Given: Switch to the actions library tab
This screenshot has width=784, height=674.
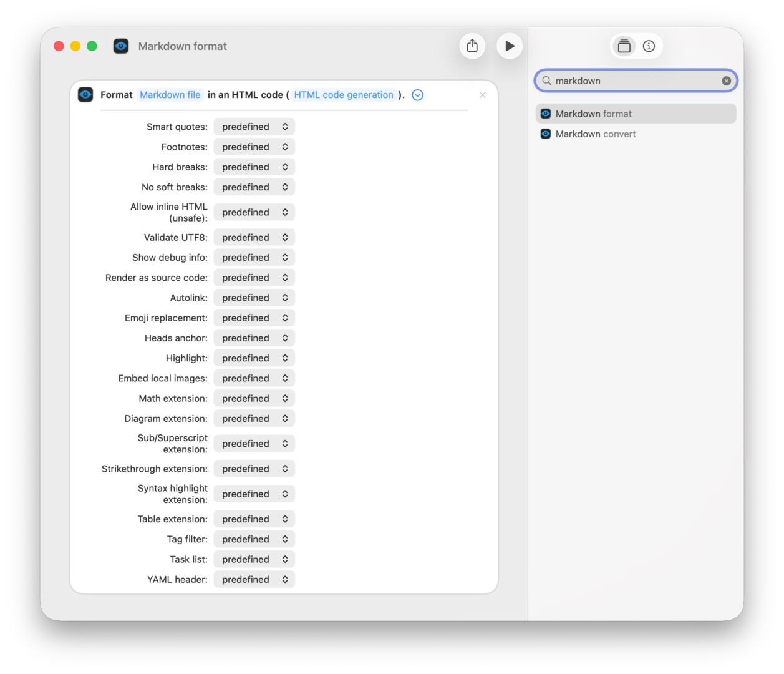Looking at the screenshot, I should [x=624, y=46].
